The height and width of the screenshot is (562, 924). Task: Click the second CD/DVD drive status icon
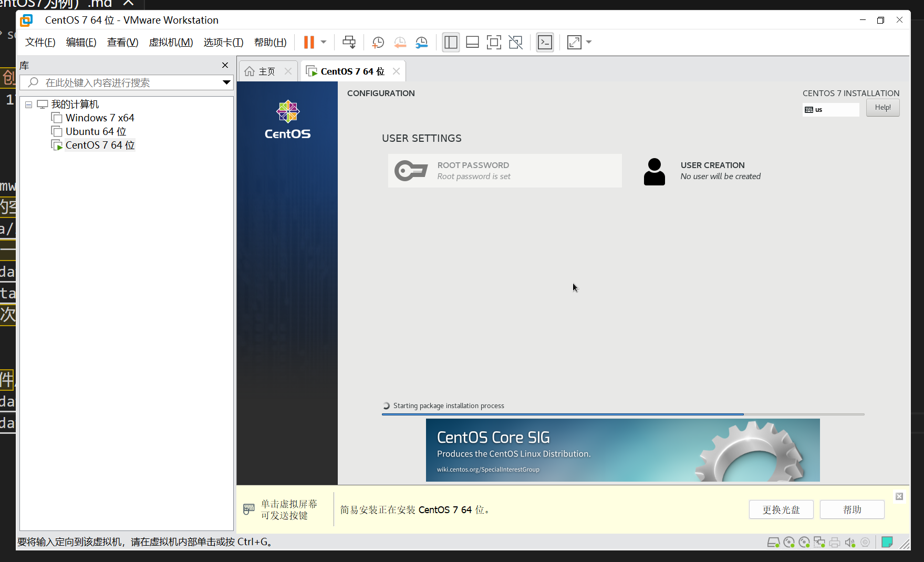(x=804, y=543)
